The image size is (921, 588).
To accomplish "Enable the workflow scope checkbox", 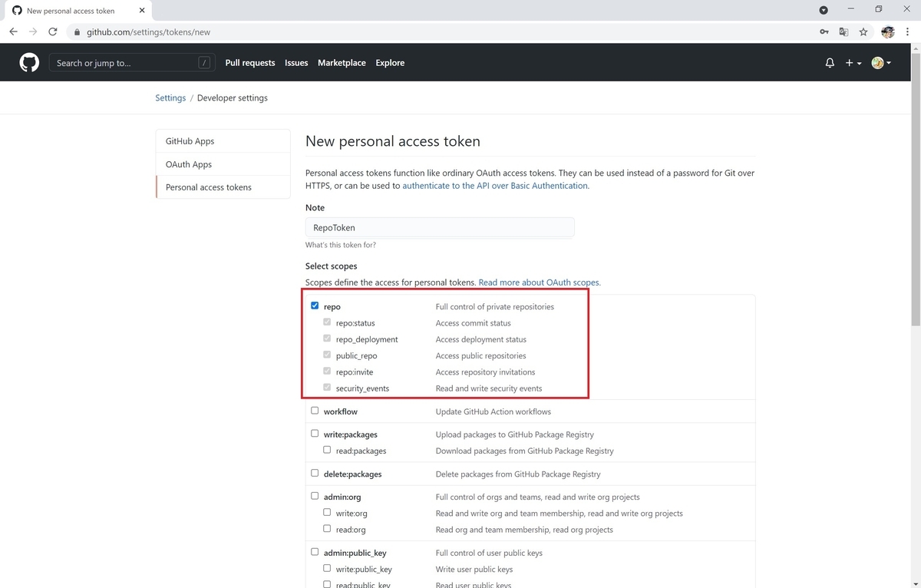I will [x=315, y=411].
